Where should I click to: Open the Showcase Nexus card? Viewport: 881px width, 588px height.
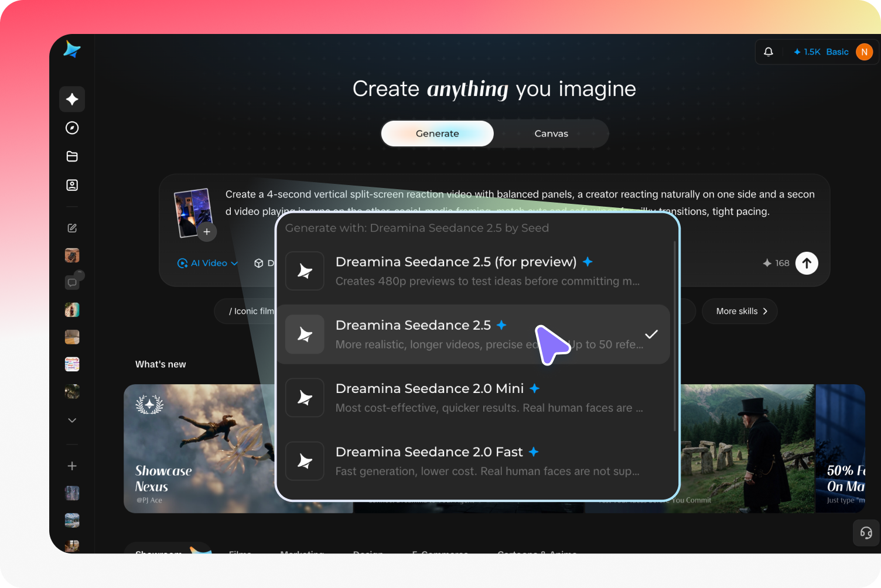(x=199, y=449)
